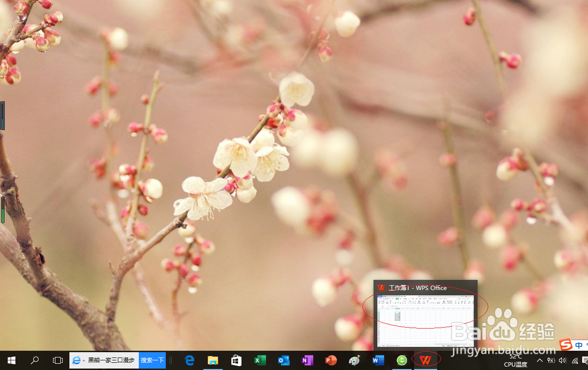Open Outlook from the taskbar

pyautogui.click(x=283, y=360)
